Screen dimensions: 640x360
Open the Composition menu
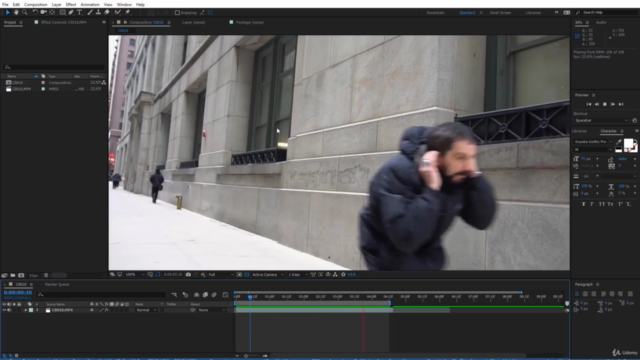[x=36, y=4]
